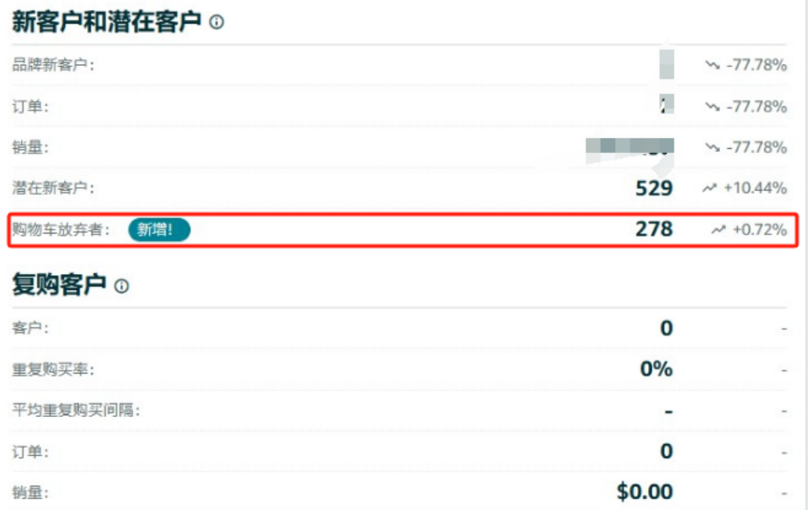The height and width of the screenshot is (532, 808).
Task: Click downward trend icon in first 订单 row
Action: tap(712, 107)
